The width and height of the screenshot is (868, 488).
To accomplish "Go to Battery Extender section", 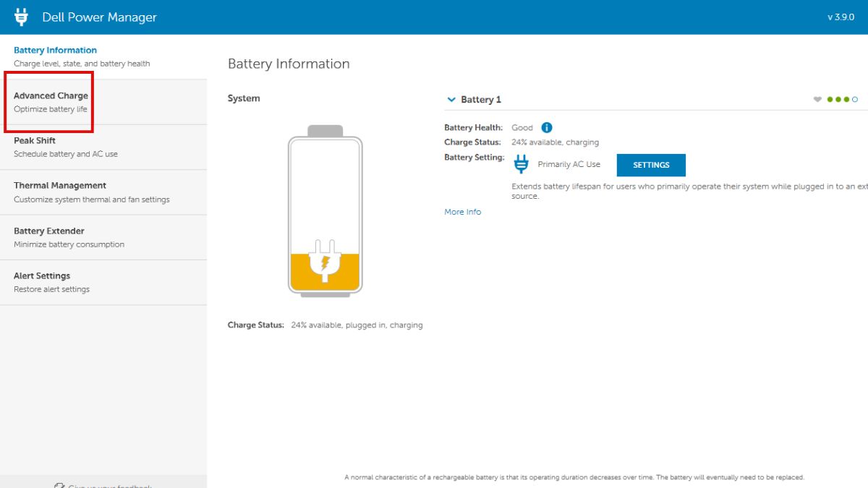I will tap(103, 237).
